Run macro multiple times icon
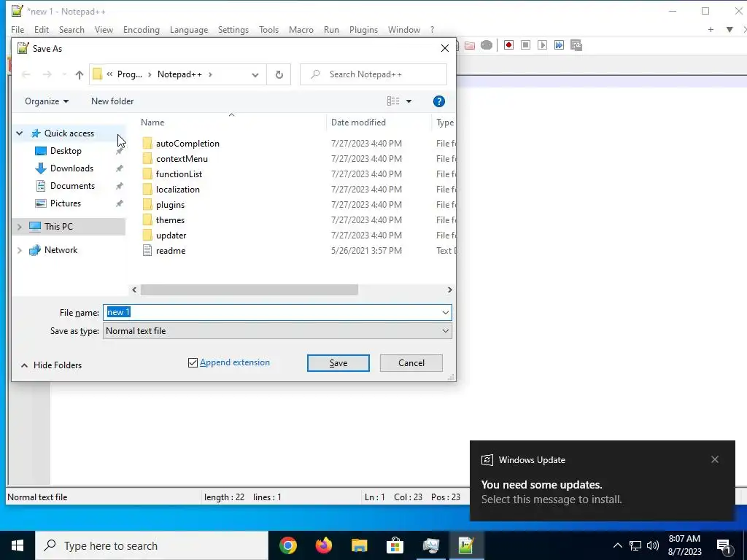Image resolution: width=747 pixels, height=560 pixels. coord(560,45)
